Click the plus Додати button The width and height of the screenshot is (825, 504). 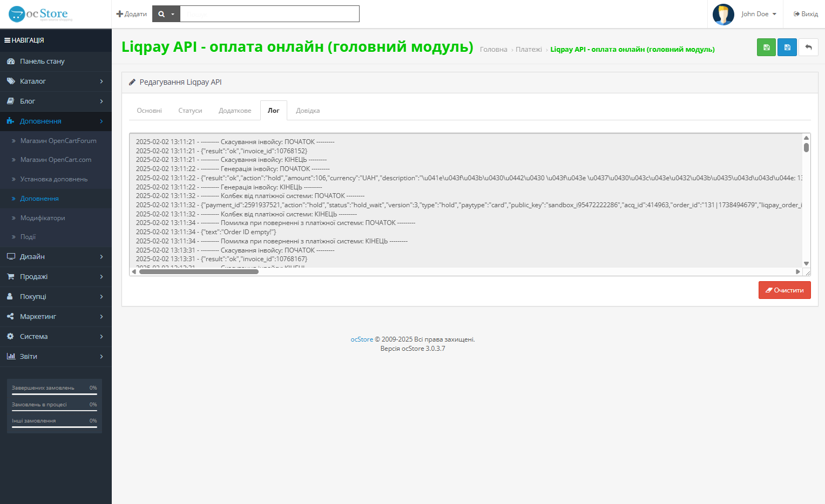coord(132,14)
